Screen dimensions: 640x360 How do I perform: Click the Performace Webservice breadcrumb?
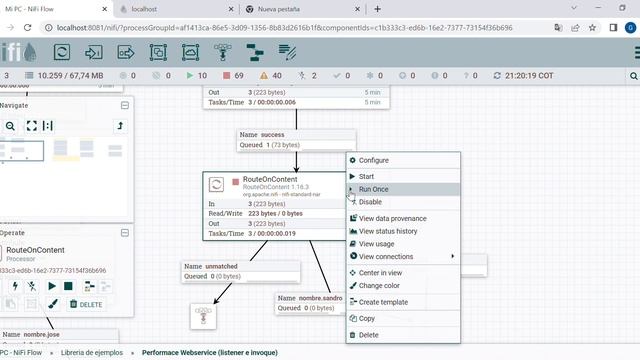[210, 353]
